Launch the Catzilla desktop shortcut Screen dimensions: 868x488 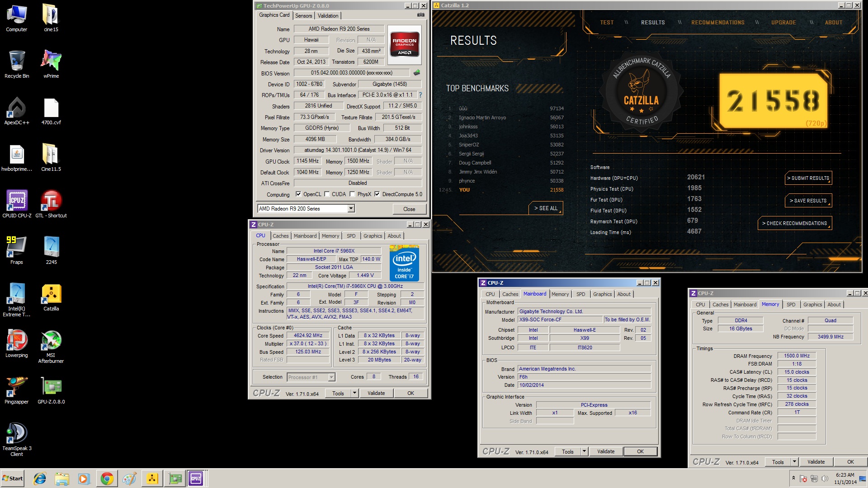[51, 297]
